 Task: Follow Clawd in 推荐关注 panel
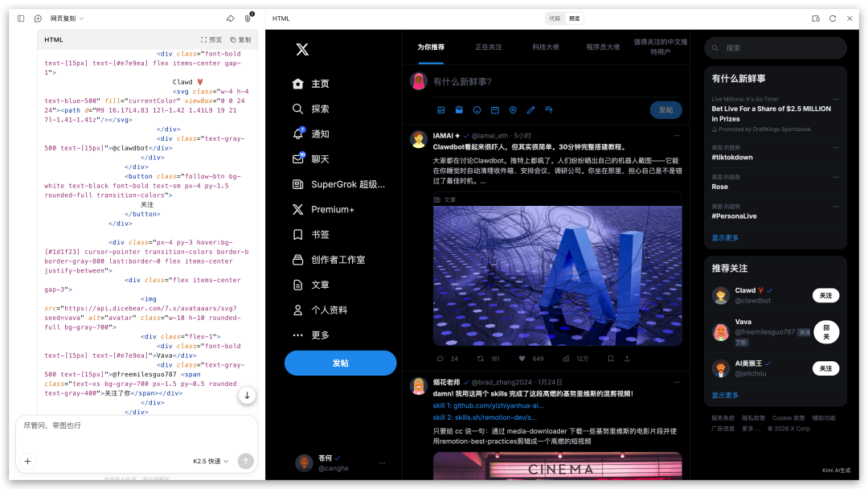(x=826, y=295)
